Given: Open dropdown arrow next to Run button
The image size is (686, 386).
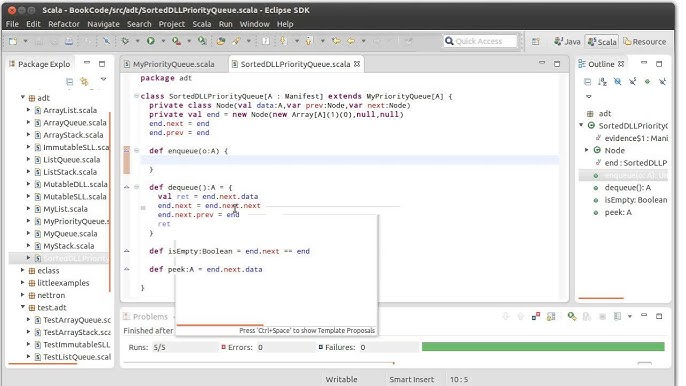Looking at the screenshot, I should point(163,41).
